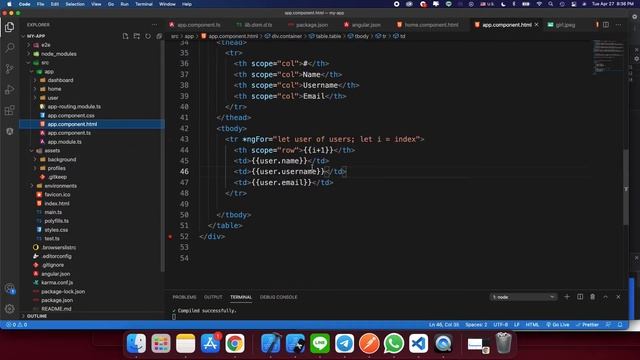Open the Source Control view
The height and width of the screenshot is (360, 640).
(9, 69)
